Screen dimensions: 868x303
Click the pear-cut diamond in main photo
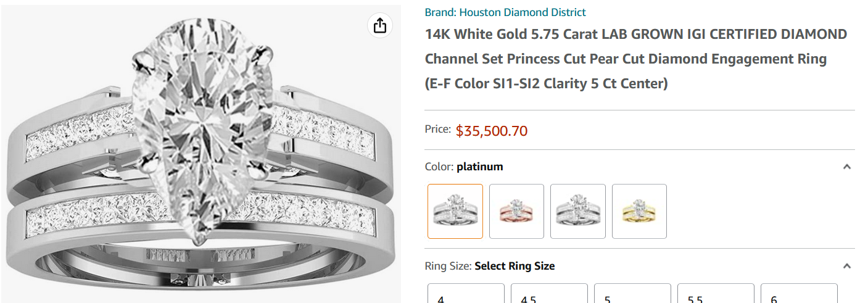click(202, 123)
